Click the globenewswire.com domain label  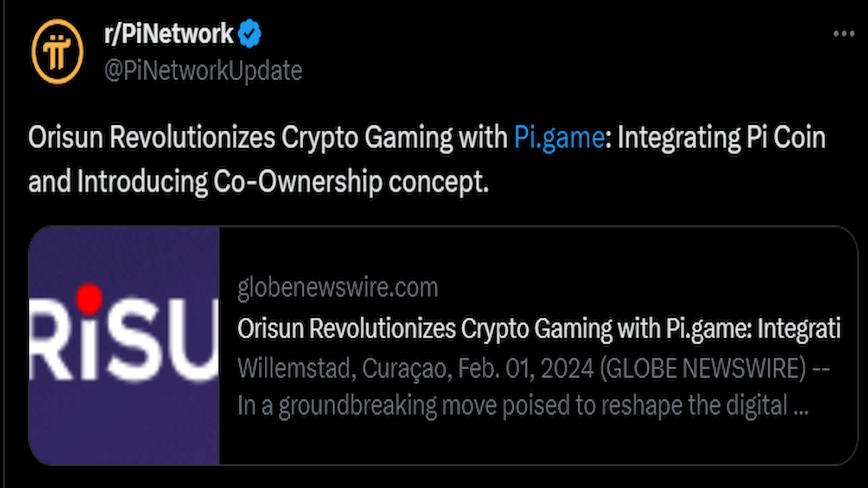point(337,288)
